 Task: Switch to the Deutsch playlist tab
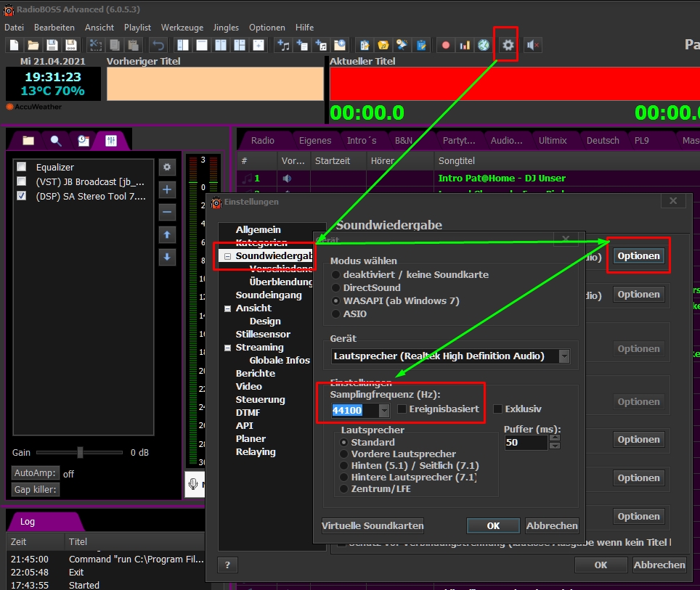tap(603, 141)
